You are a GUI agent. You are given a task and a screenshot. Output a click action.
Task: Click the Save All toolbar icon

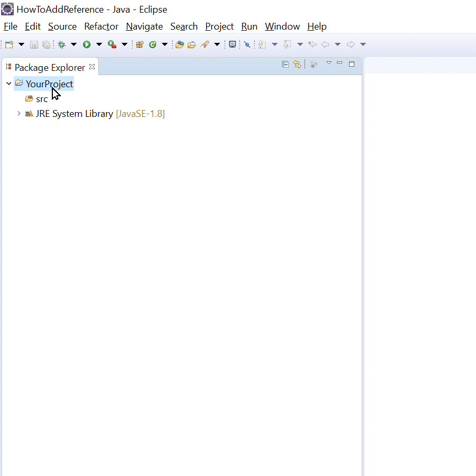pos(47,44)
